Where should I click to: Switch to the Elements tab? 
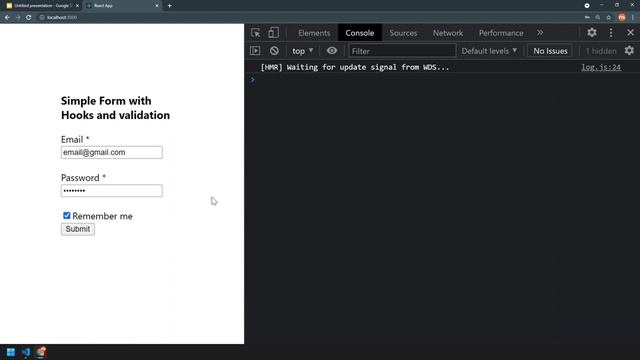coord(314,33)
